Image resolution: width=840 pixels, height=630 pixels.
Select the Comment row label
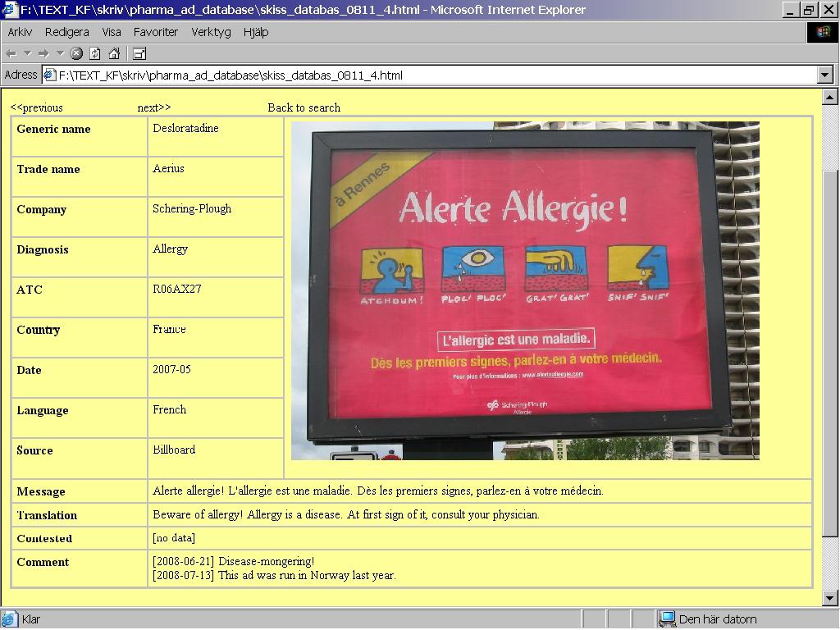pos(43,562)
